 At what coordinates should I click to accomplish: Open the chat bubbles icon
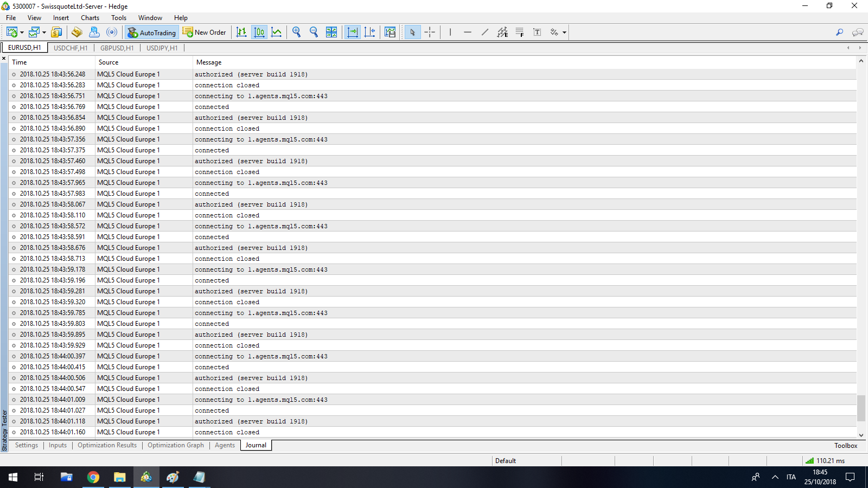pos(858,33)
